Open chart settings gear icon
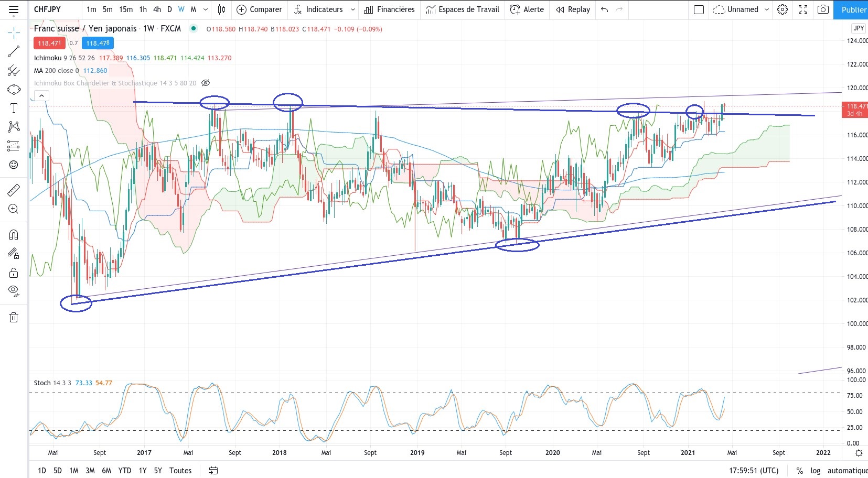 783,9
